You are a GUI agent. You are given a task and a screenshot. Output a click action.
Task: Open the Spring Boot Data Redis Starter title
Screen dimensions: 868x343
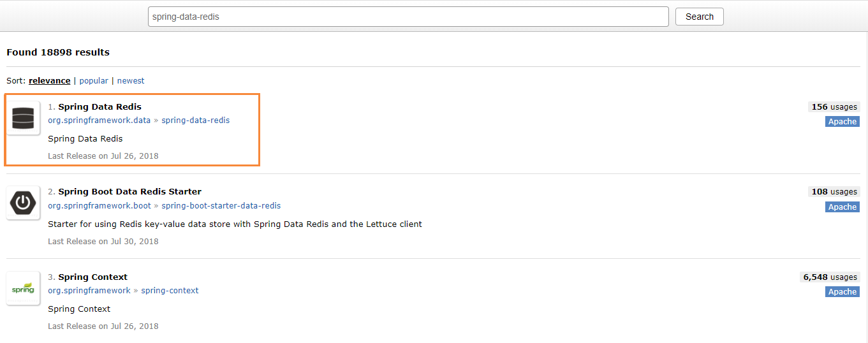coord(129,191)
